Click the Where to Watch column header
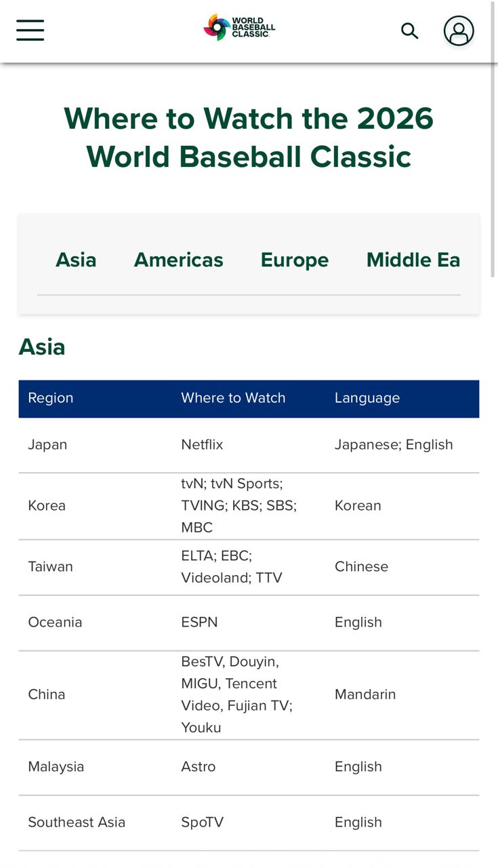Screen dimensions: 498x868 (233, 398)
